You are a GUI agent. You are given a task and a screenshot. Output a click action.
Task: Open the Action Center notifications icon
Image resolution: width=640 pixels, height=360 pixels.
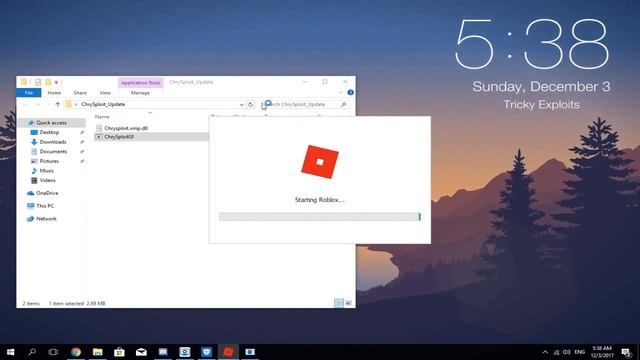626,352
